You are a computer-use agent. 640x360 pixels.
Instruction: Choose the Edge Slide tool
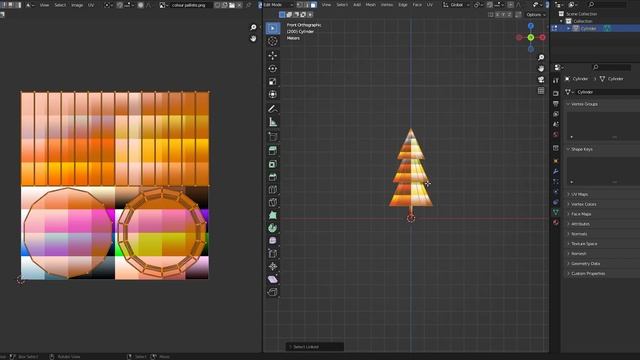(273, 253)
